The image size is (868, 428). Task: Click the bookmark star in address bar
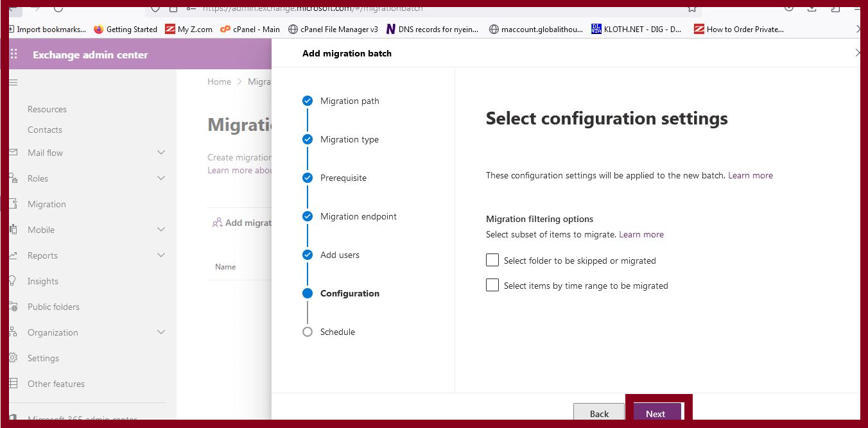coord(692,8)
